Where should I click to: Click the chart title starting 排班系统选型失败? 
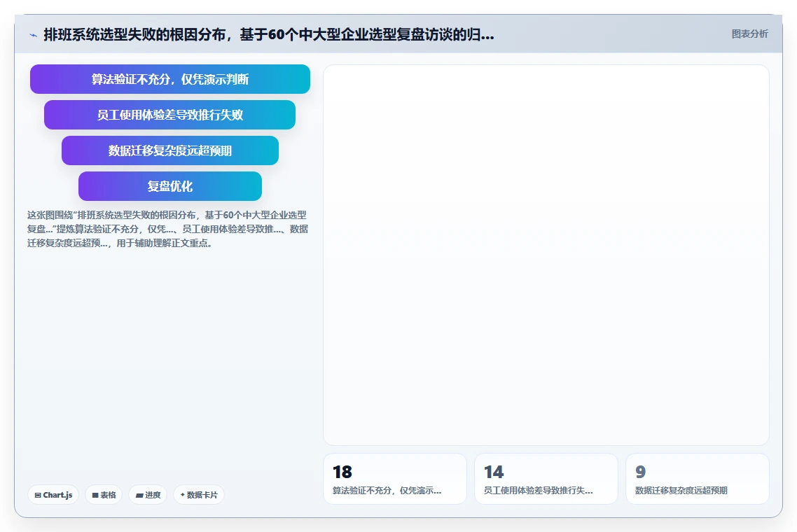[x=269, y=34]
